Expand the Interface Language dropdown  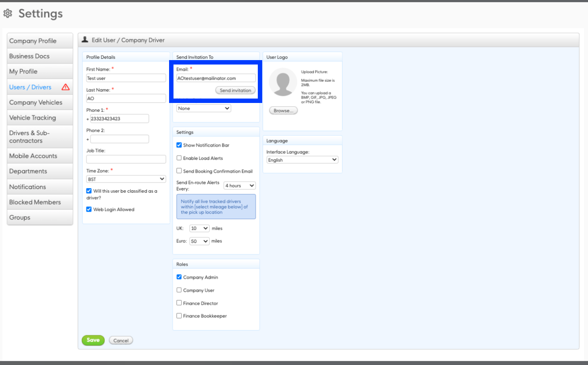pos(302,160)
